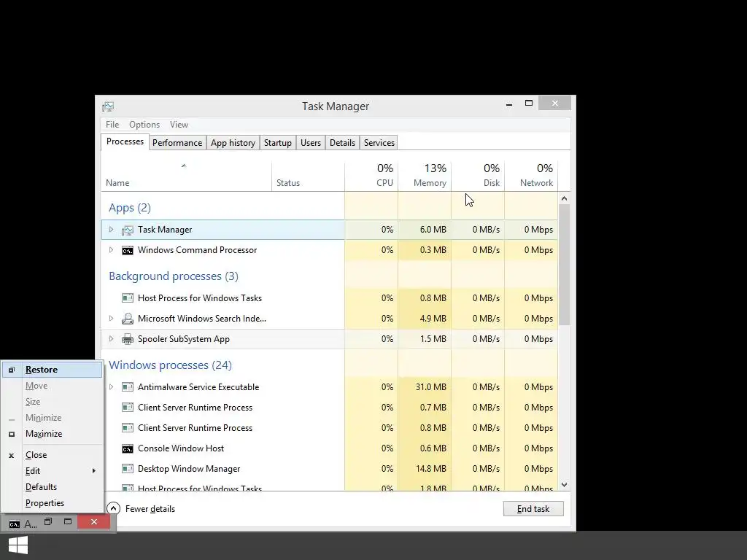Open the Options menu

coord(144,125)
